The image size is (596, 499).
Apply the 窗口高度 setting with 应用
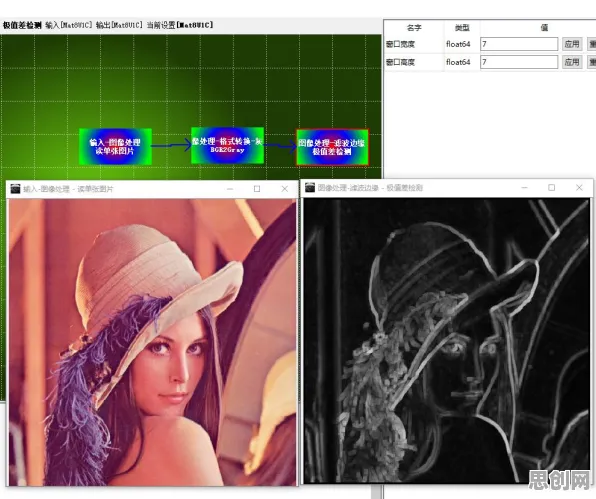[x=572, y=62]
